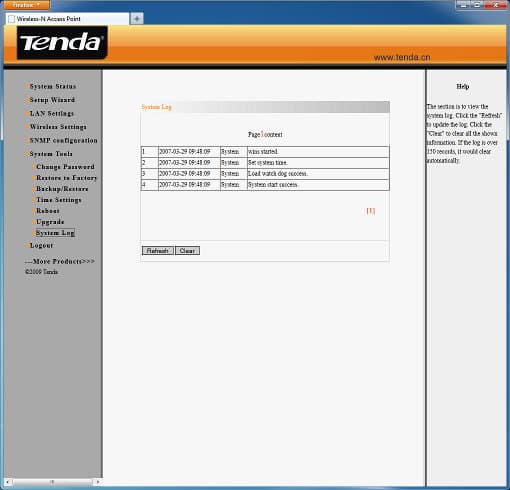The height and width of the screenshot is (490, 510).
Task: Open SNMP configuration page
Action: point(63,140)
